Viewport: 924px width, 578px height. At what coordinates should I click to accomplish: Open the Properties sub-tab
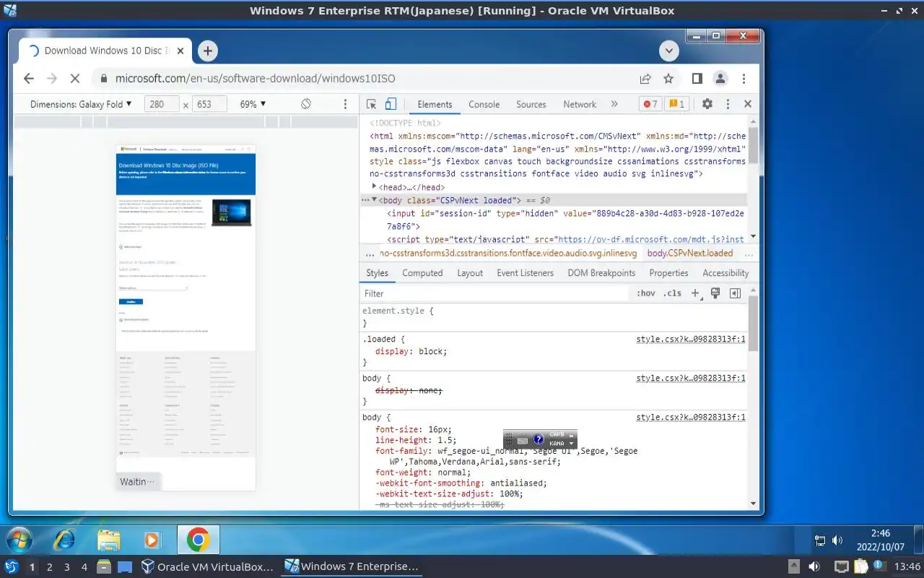click(x=668, y=273)
